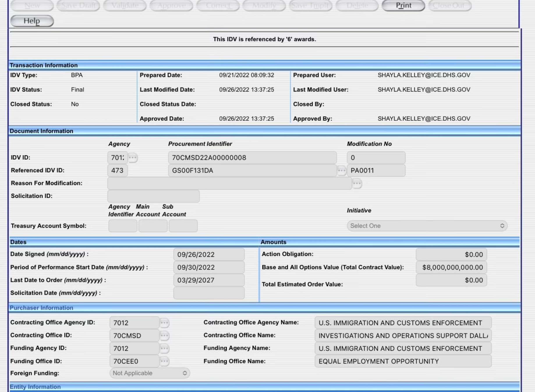Viewport: 535px width, 392px height.
Task: Click the Contracting Office ID lookup ellipsis
Action: (x=164, y=336)
